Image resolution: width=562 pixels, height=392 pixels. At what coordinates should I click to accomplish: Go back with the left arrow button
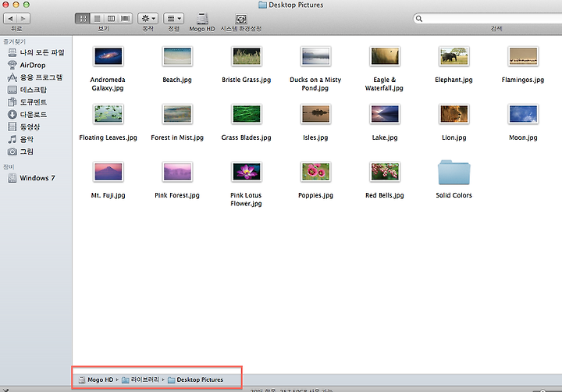(x=10, y=18)
